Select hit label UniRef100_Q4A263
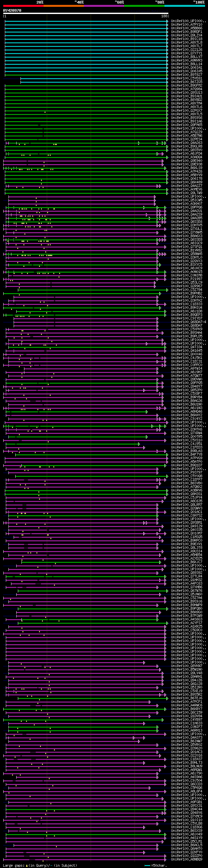The height and width of the screenshot is (868, 208). tap(187, 143)
